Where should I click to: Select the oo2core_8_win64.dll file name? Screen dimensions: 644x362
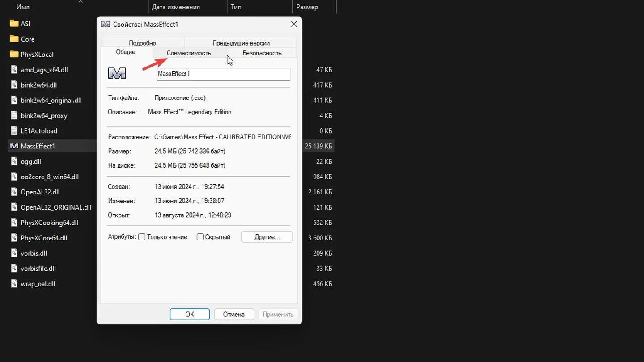pos(50,177)
